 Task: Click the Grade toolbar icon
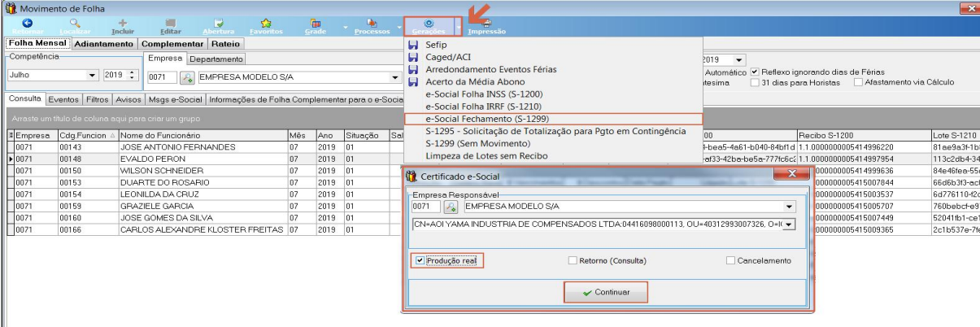316,23
